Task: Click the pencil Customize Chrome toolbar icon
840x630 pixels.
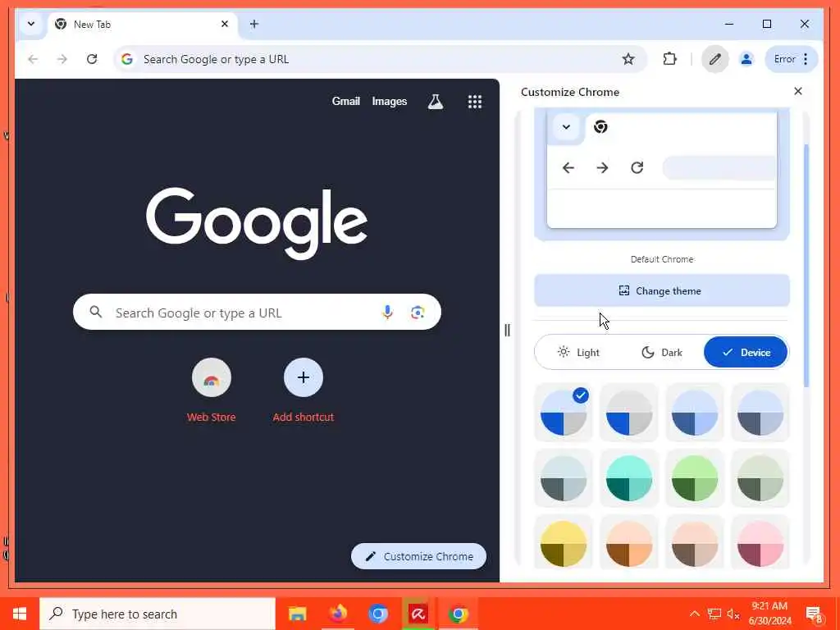Action: click(x=714, y=59)
